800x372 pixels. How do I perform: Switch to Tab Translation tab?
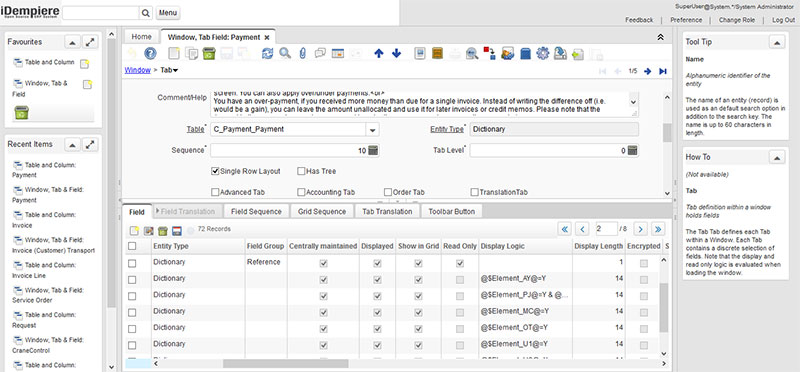[x=387, y=211]
